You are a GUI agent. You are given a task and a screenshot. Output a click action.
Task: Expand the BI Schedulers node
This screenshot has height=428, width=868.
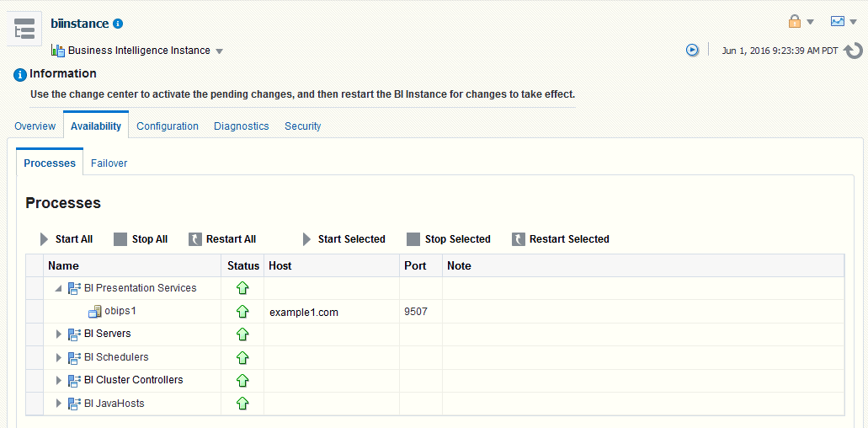click(59, 357)
